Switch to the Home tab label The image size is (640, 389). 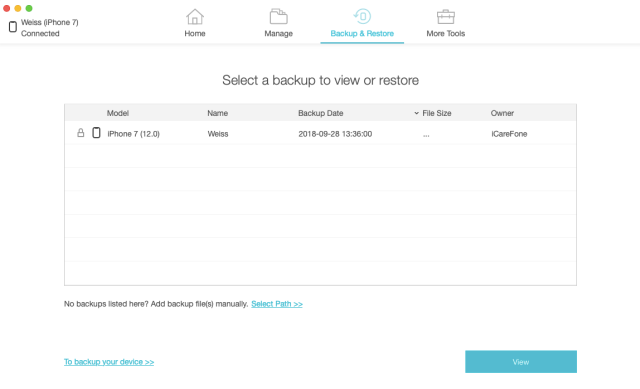[x=195, y=33]
